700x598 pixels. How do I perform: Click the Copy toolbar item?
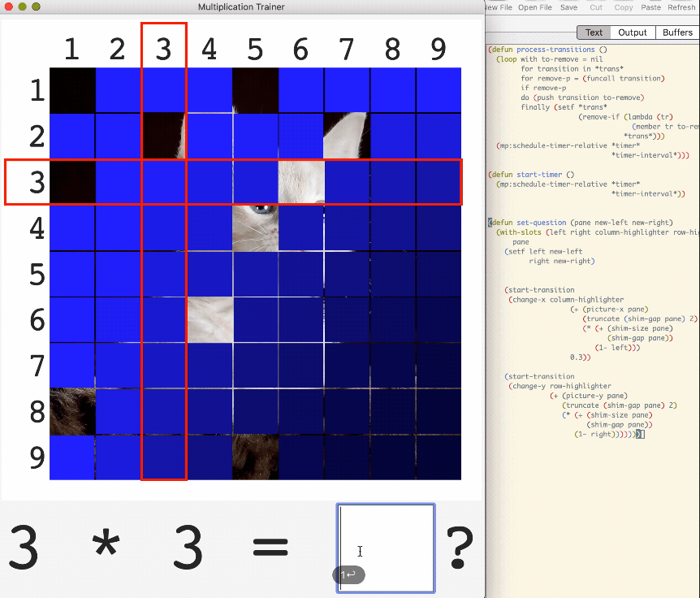[624, 7]
